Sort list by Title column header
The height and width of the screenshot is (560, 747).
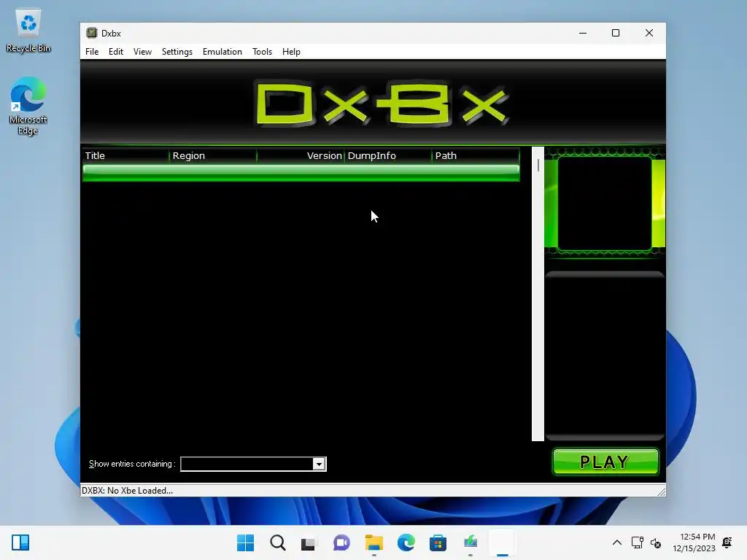pos(125,156)
